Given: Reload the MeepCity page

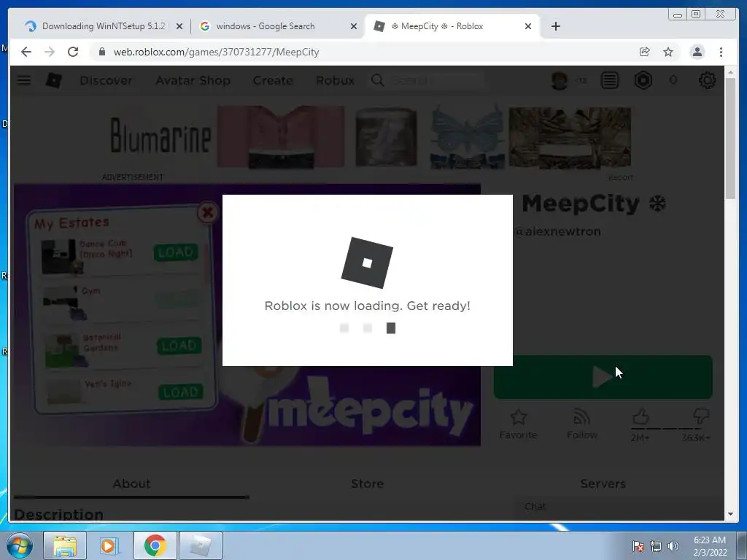Looking at the screenshot, I should (73, 52).
